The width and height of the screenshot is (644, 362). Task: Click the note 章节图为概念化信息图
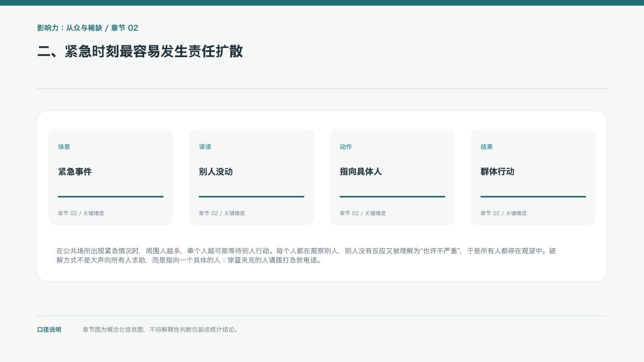point(161,330)
